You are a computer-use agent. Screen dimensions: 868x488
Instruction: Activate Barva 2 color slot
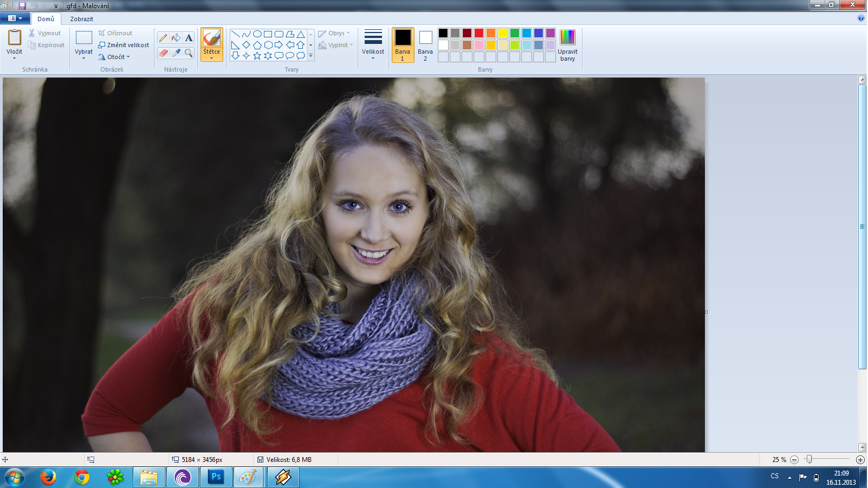click(x=425, y=44)
